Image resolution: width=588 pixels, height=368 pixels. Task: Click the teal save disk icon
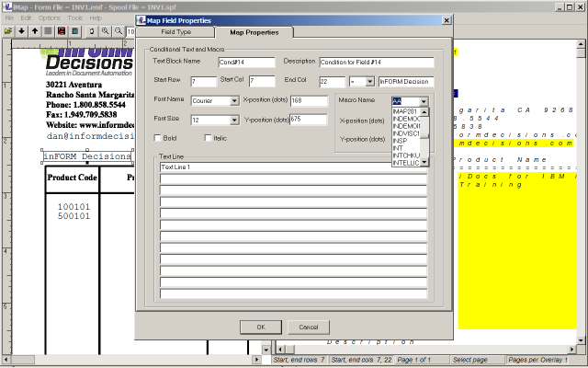(x=74, y=30)
